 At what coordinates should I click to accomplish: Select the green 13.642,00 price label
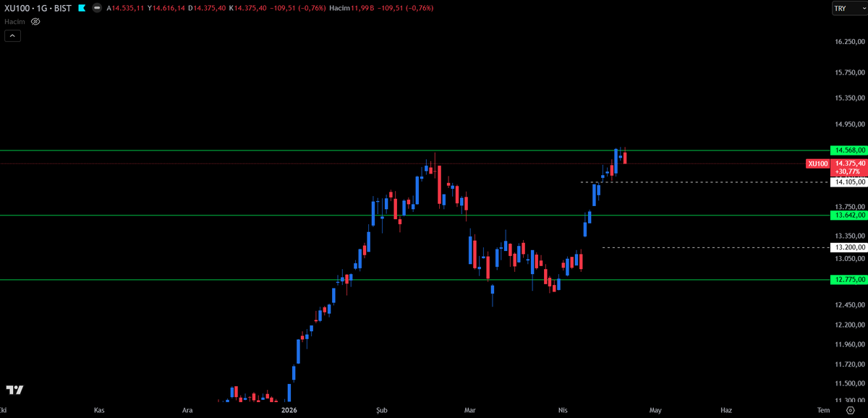(850, 216)
